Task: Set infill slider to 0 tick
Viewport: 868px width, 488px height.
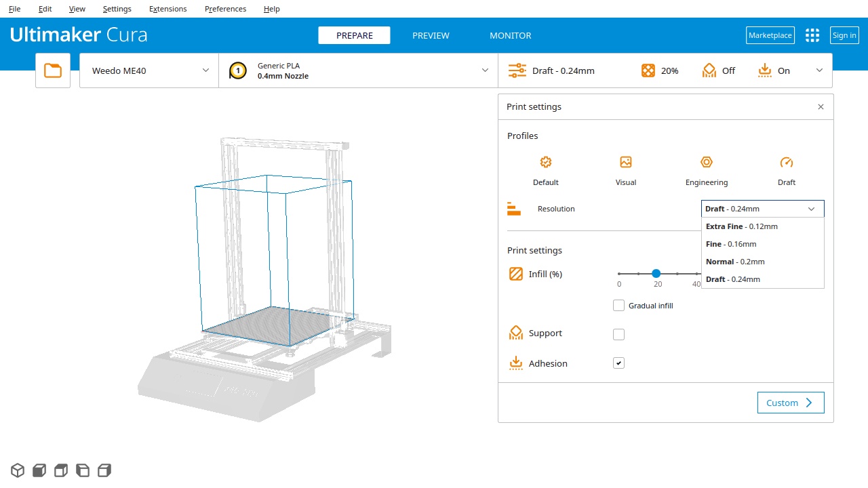Action: tap(619, 274)
